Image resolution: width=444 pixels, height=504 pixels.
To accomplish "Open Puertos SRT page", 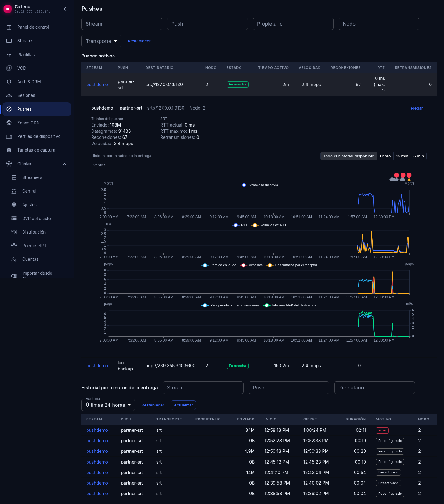I will (37, 246).
